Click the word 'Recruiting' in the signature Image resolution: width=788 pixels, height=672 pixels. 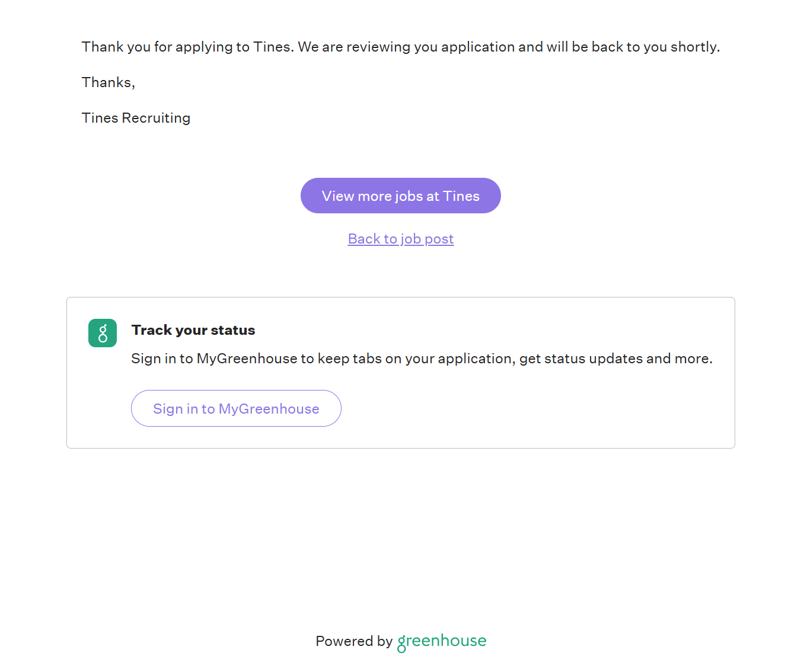(156, 118)
